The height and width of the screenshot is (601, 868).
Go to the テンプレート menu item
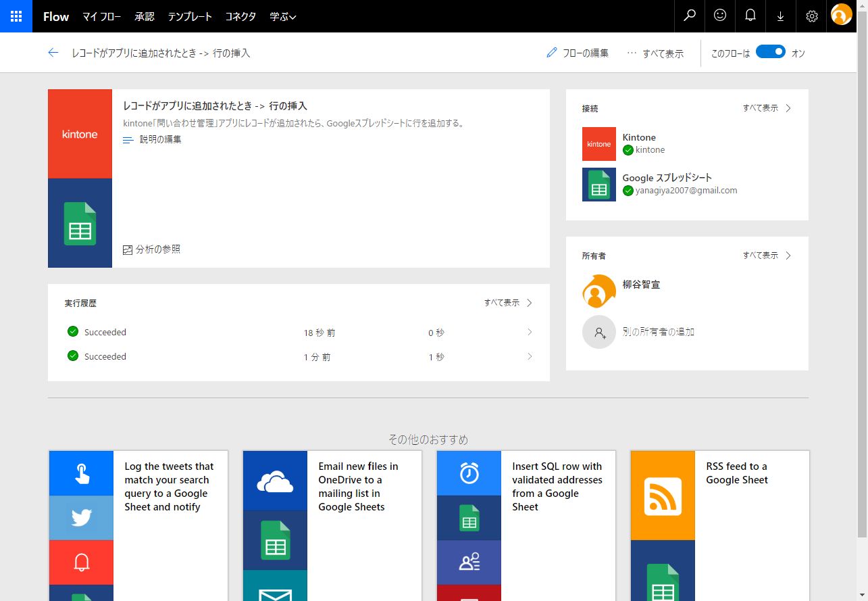(190, 16)
